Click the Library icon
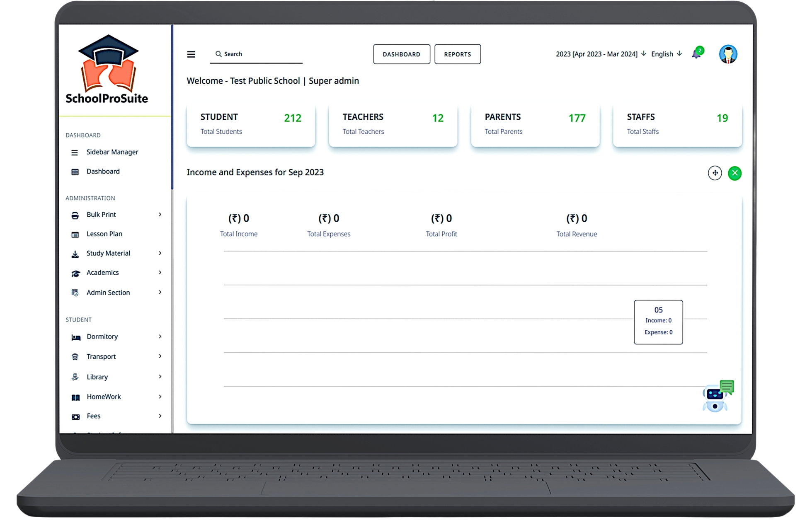Viewport: 812px width, 520px height. [75, 377]
